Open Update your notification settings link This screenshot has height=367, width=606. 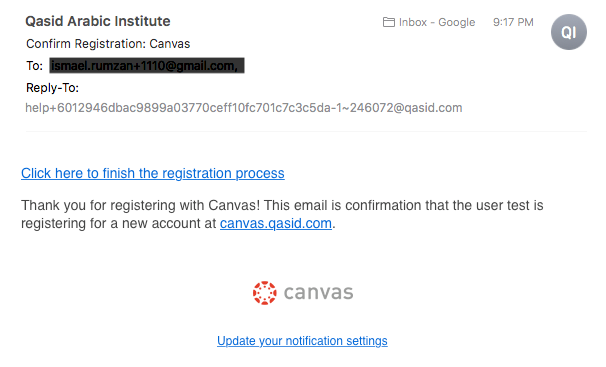pyautogui.click(x=302, y=341)
